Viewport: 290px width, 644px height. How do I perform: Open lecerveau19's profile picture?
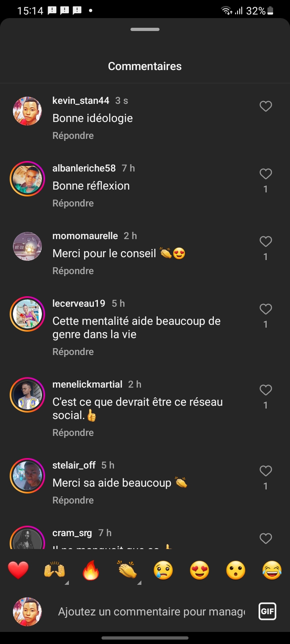click(27, 314)
